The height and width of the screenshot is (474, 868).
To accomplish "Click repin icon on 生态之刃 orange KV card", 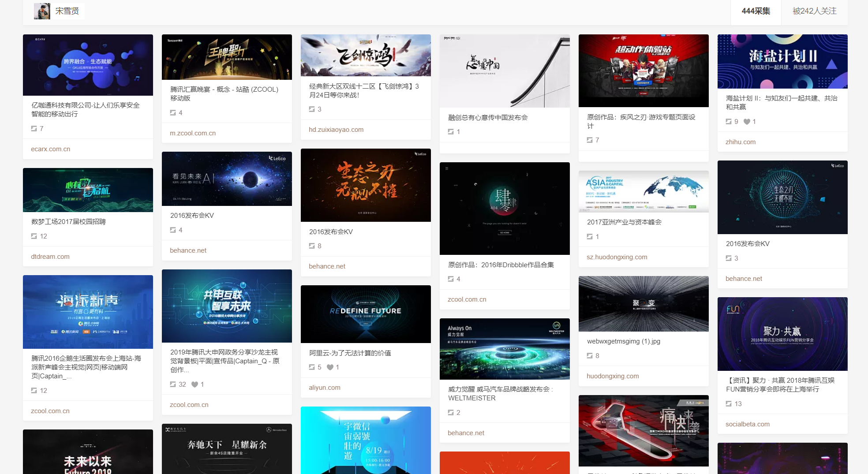I will 312,246.
